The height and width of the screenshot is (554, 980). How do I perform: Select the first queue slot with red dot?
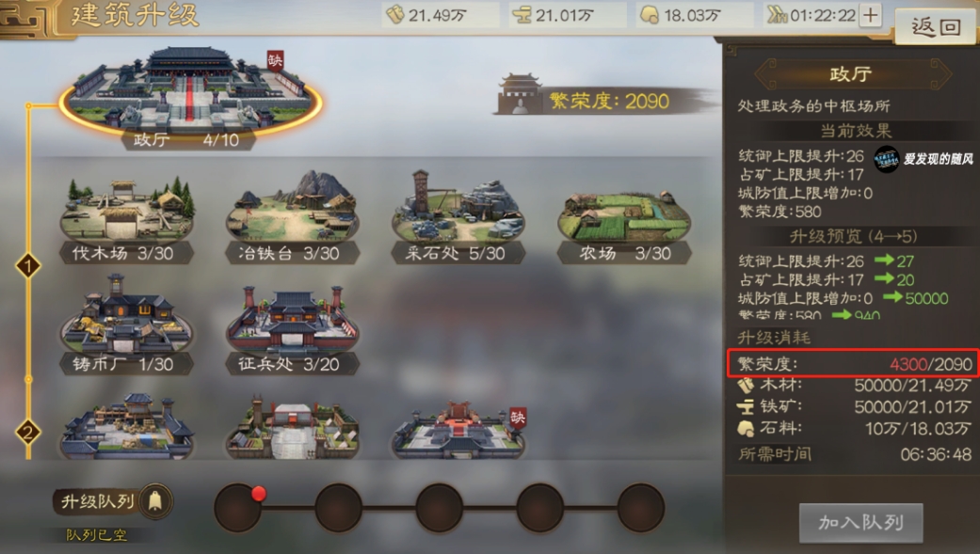[238, 508]
